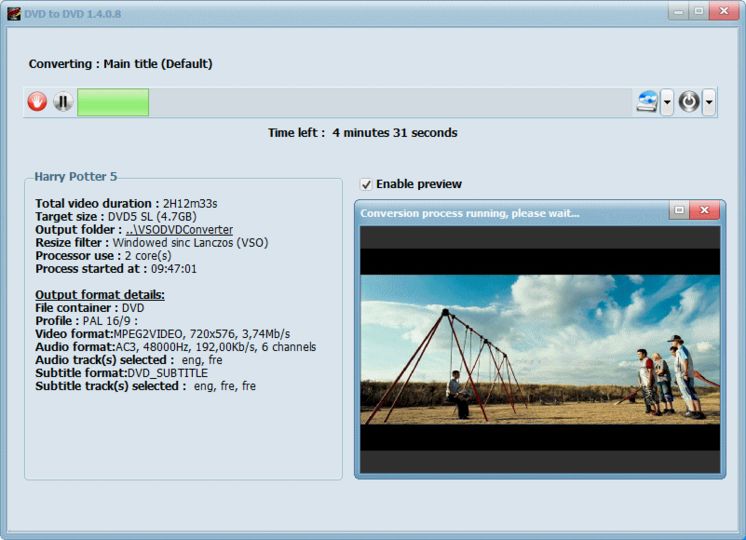Click the 'Processor use : 2 core(s)' line
Image resolution: width=746 pixels, height=540 pixels.
103,255
